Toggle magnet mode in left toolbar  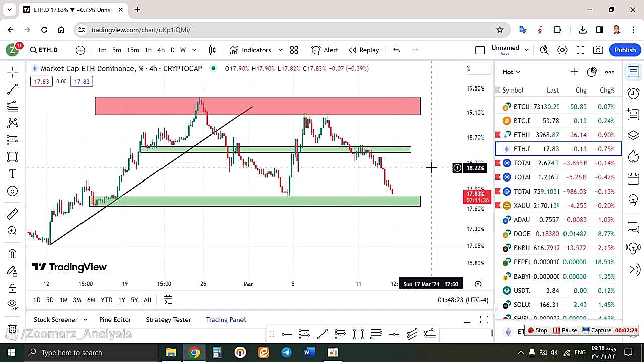13,254
